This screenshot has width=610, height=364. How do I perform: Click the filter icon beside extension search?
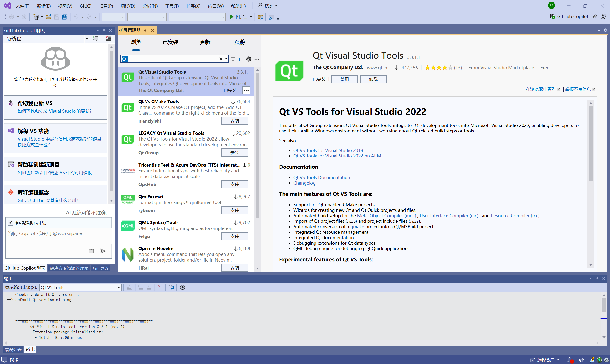point(233,59)
